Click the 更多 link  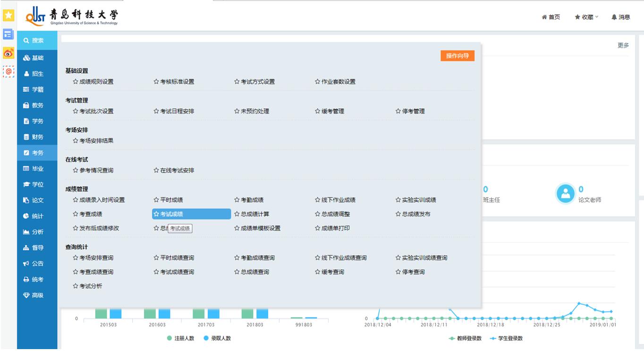coord(623,45)
